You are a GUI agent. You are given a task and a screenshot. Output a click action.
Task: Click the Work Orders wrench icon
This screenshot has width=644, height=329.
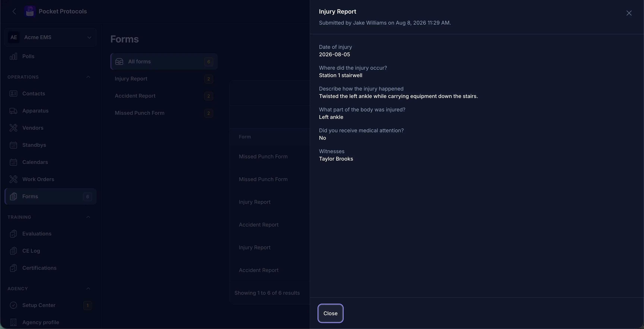[x=13, y=179]
